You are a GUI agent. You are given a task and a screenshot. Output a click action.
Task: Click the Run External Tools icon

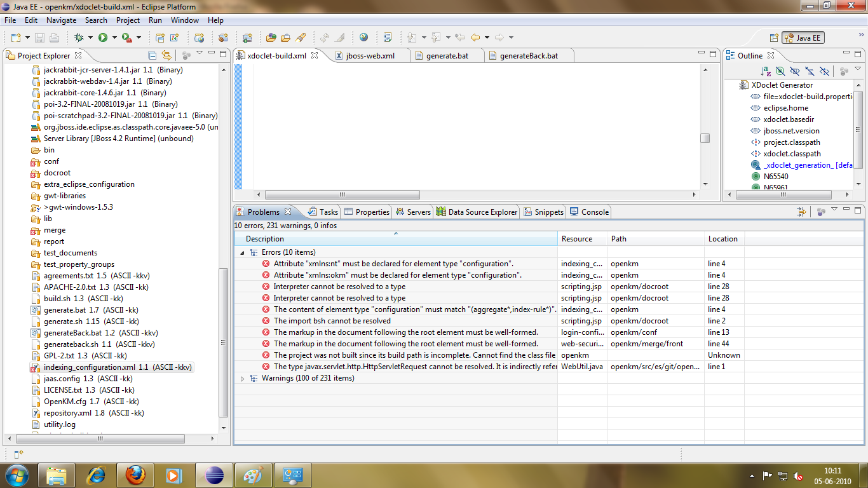click(x=126, y=37)
